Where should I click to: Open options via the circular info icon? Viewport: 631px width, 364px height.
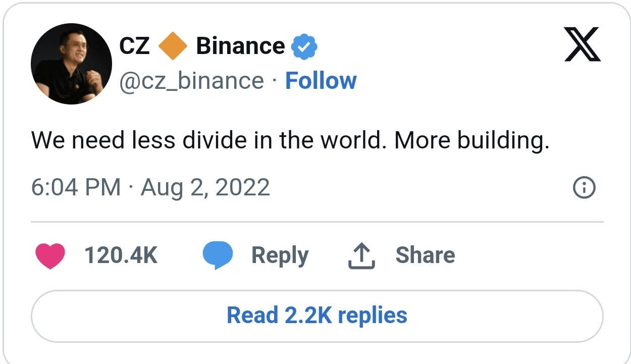coord(584,187)
